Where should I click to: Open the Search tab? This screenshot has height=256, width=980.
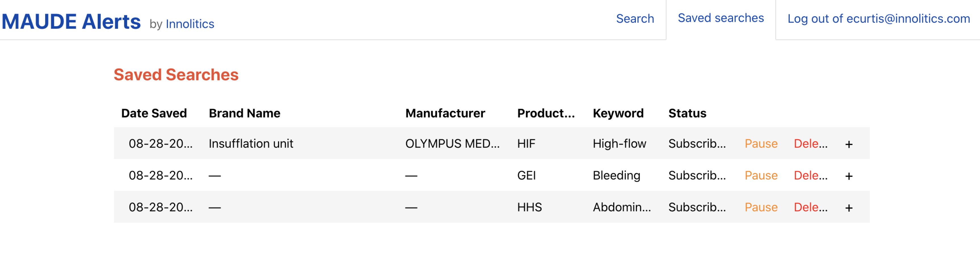click(x=635, y=19)
